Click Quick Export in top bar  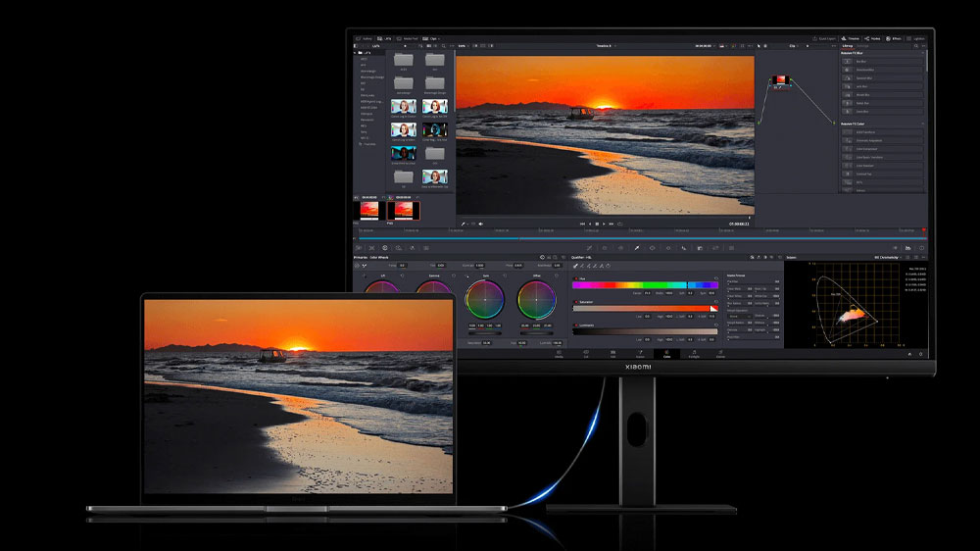tap(824, 39)
